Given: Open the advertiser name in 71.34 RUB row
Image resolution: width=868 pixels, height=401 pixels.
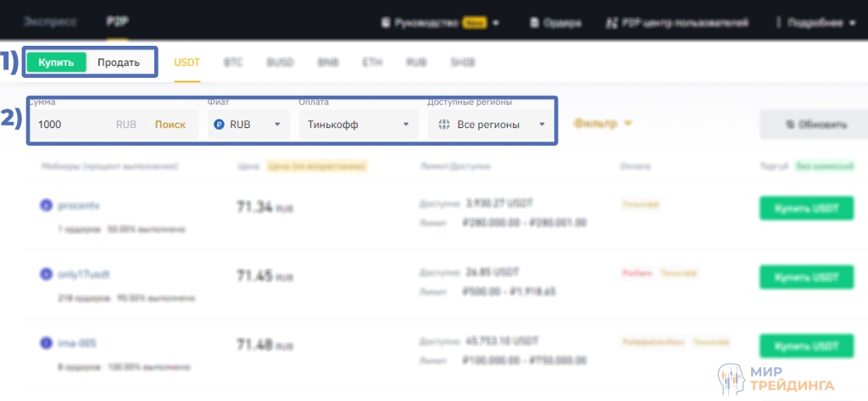Looking at the screenshot, I should point(79,205).
